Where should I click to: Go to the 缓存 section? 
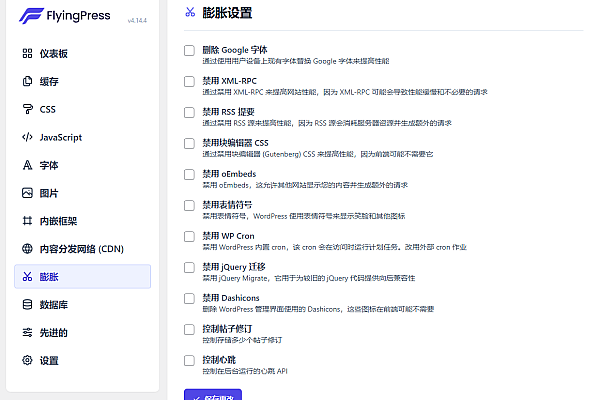click(83, 81)
